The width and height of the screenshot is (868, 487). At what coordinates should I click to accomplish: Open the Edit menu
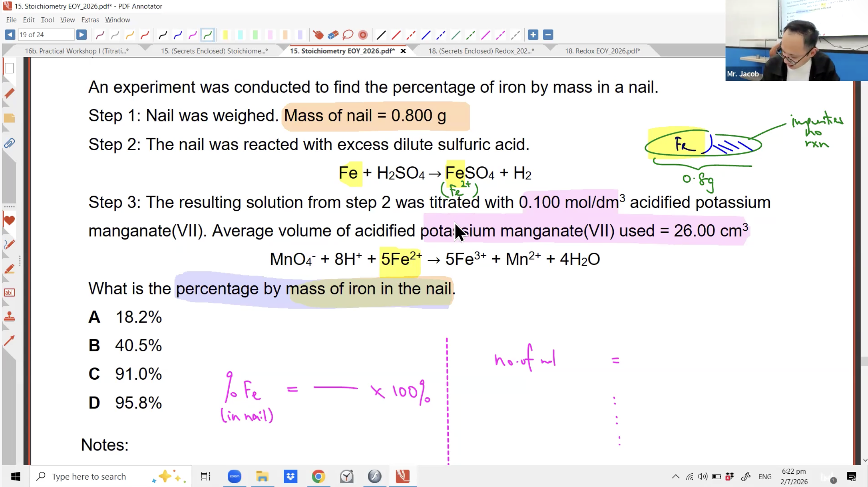(28, 20)
